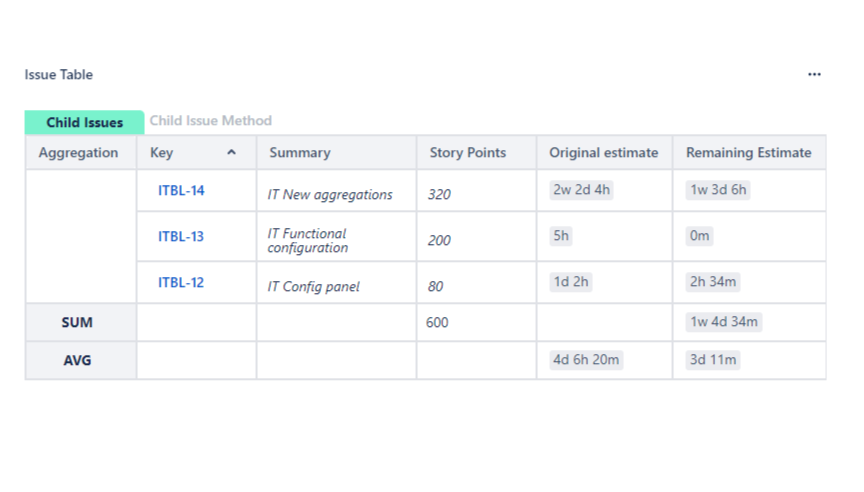Click the 1w 3d 6h remaining estimate
864x492 pixels.
(717, 190)
